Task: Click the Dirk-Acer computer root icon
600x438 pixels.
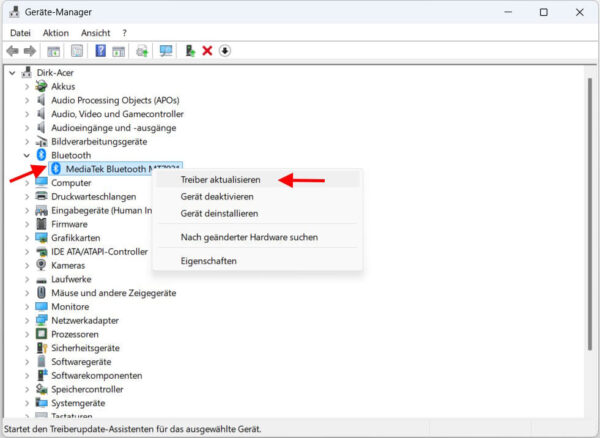Action: click(x=26, y=72)
